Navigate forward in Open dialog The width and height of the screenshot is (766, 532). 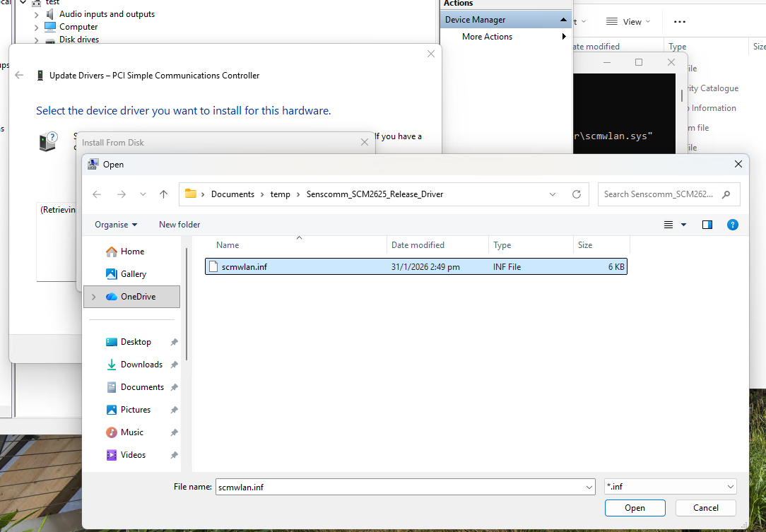coord(121,194)
